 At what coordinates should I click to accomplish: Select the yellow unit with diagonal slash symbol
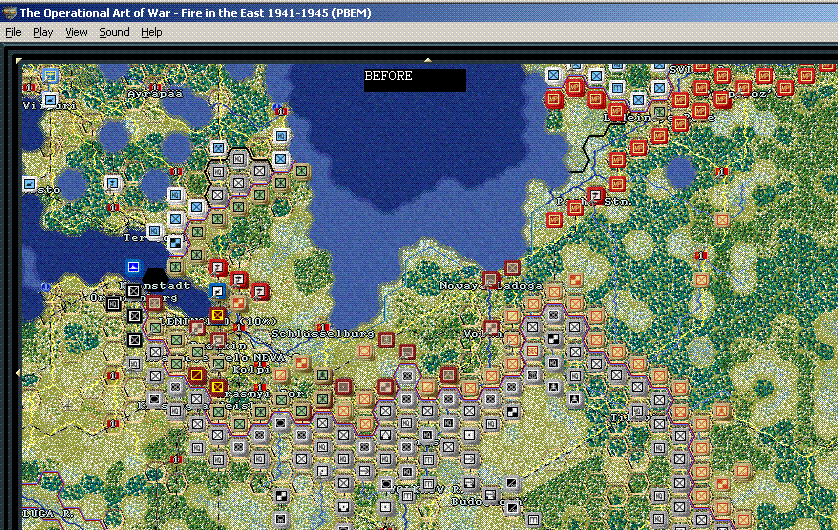[197, 375]
